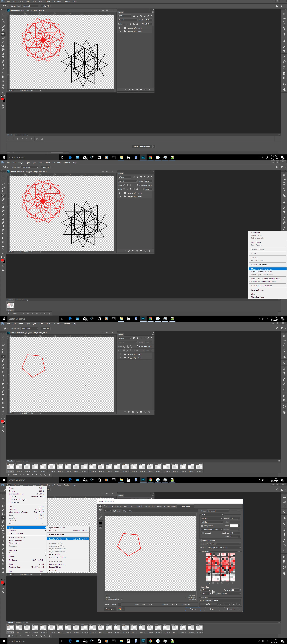This screenshot has width=287, height=644.
Task: Uncheck the Transparency checkbox
Action: (x=202, y=526)
